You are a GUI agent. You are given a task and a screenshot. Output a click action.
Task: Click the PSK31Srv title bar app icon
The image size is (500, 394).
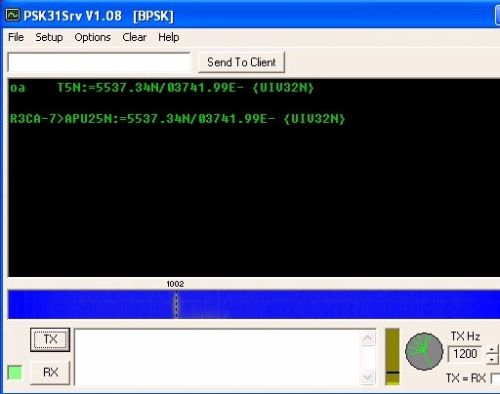pos(13,15)
